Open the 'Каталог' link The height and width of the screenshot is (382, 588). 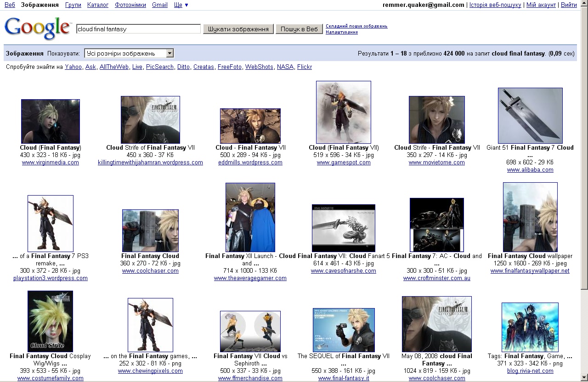[98, 5]
